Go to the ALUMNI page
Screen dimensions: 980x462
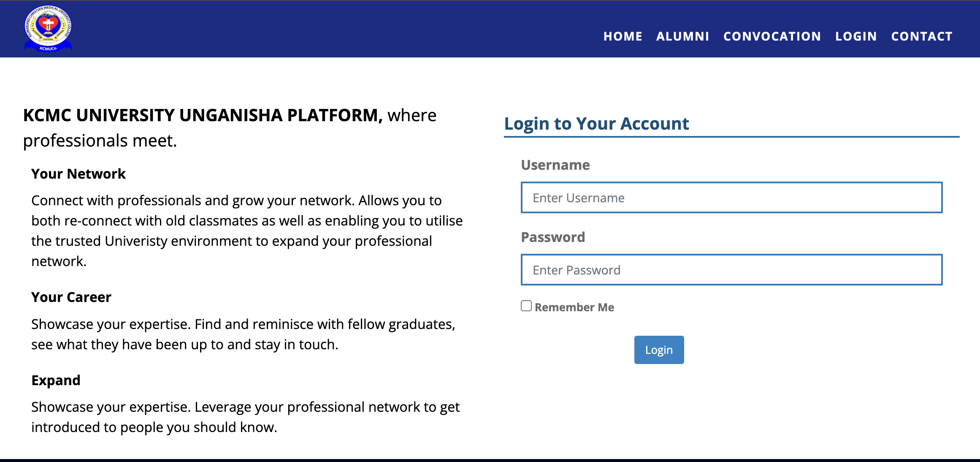coord(682,36)
